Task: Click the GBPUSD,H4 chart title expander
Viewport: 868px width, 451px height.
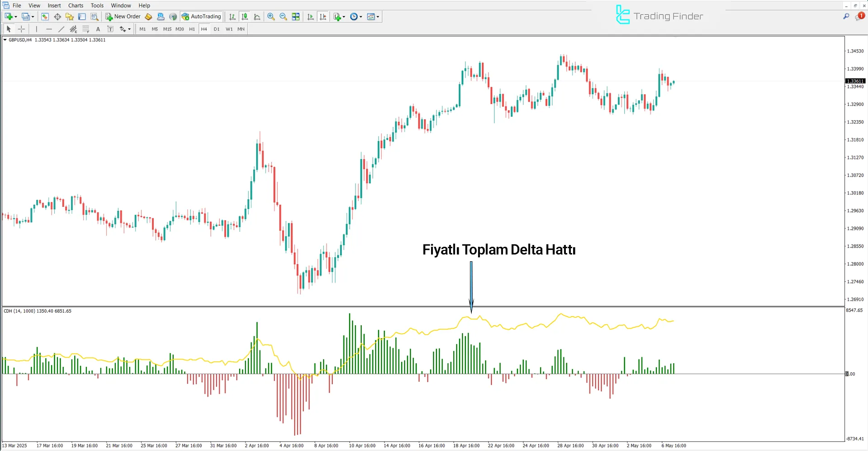Action: coord(5,40)
